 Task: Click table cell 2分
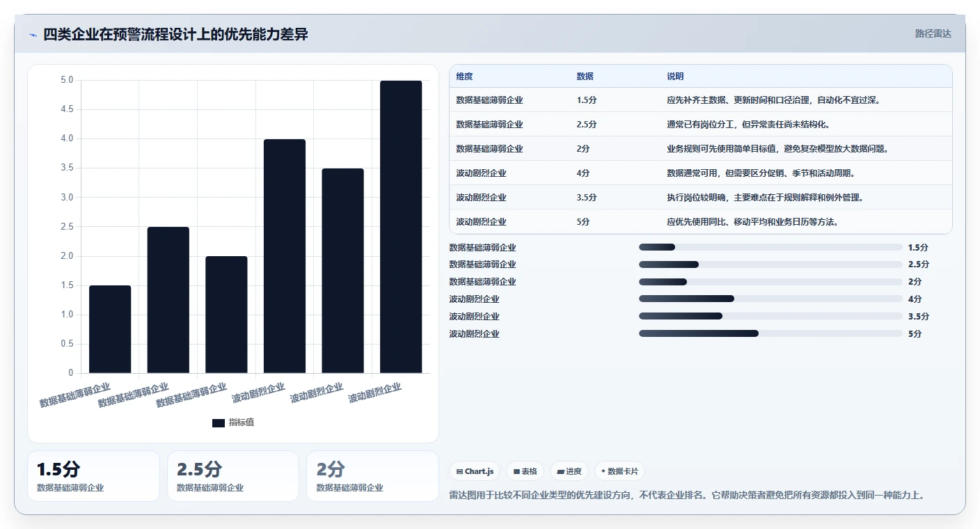click(583, 149)
